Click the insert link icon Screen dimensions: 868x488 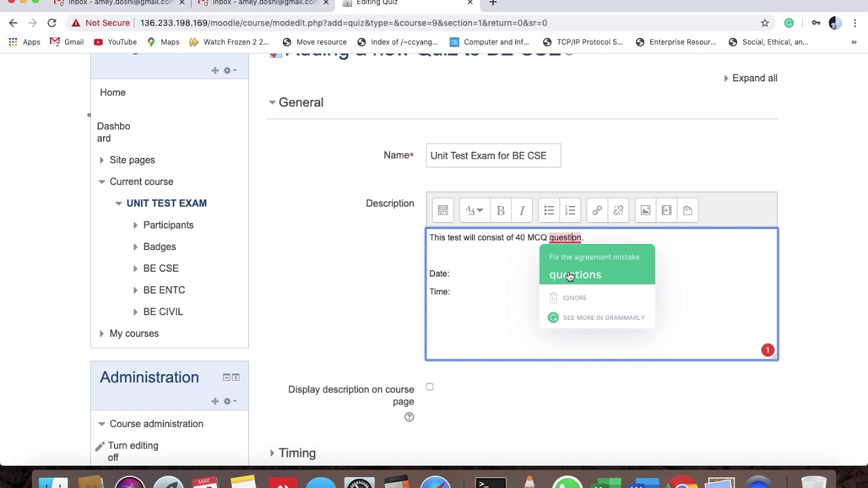[x=597, y=210]
